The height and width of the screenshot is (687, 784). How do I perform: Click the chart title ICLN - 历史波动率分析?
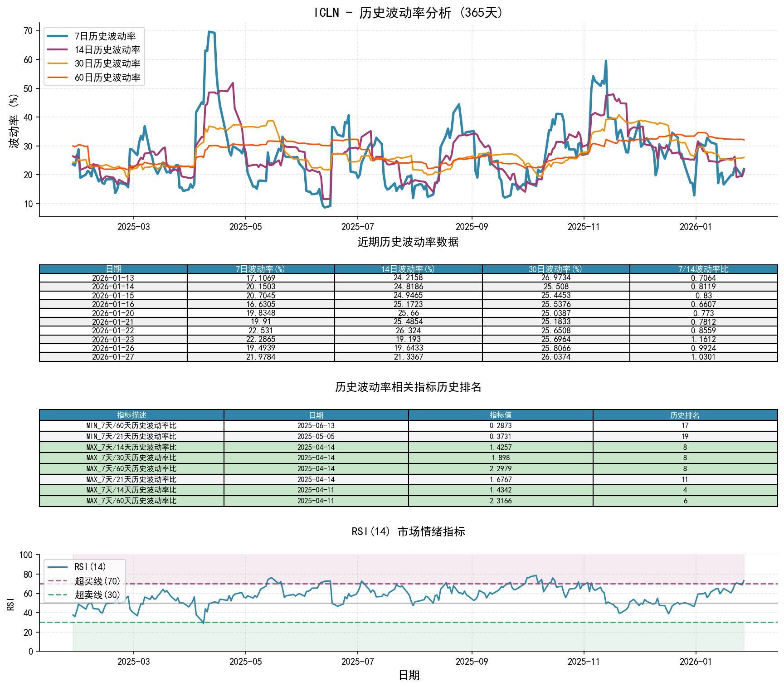click(x=408, y=13)
